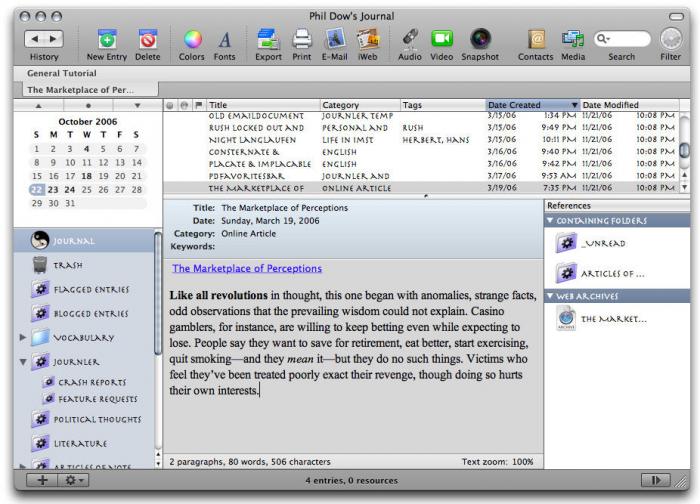Collapse the Containing Folders section

pyautogui.click(x=550, y=221)
